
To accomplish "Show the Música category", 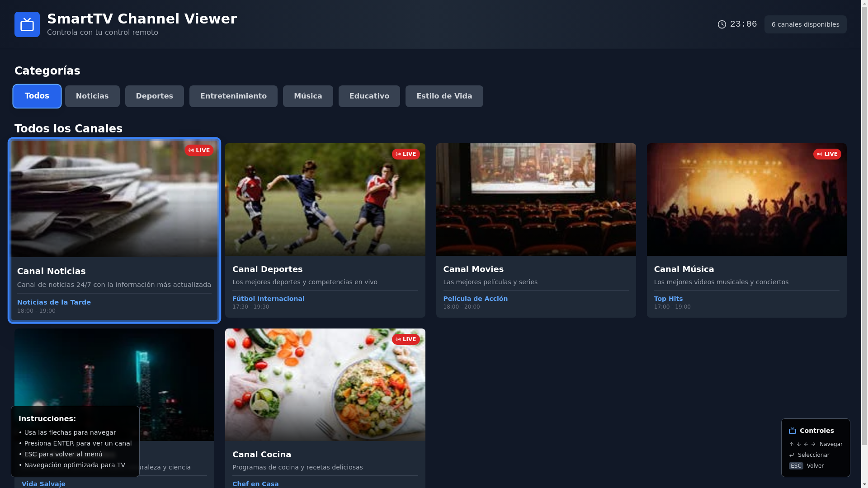I will click(x=308, y=96).
